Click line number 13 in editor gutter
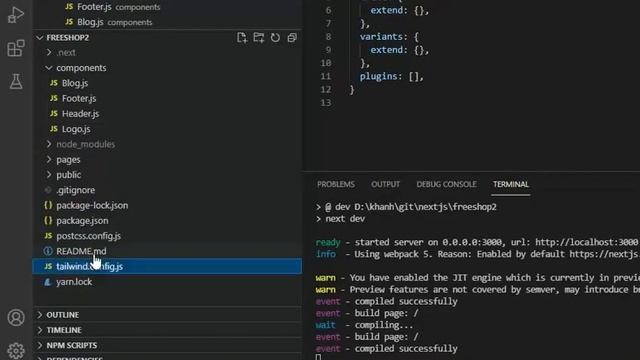640x360 pixels. pyautogui.click(x=326, y=102)
